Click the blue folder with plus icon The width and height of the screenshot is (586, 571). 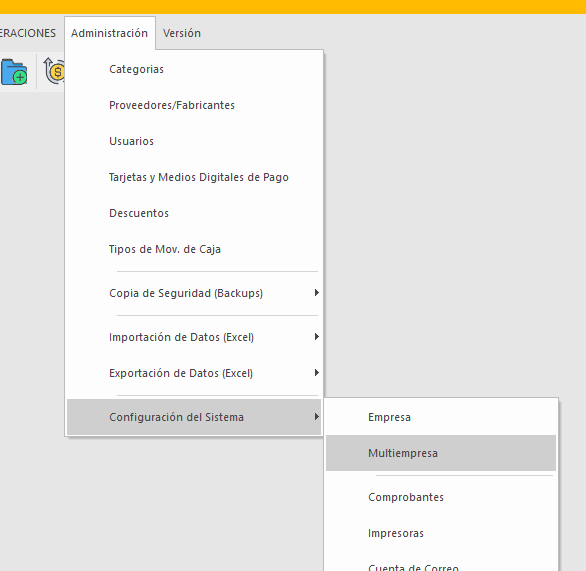tap(14, 72)
